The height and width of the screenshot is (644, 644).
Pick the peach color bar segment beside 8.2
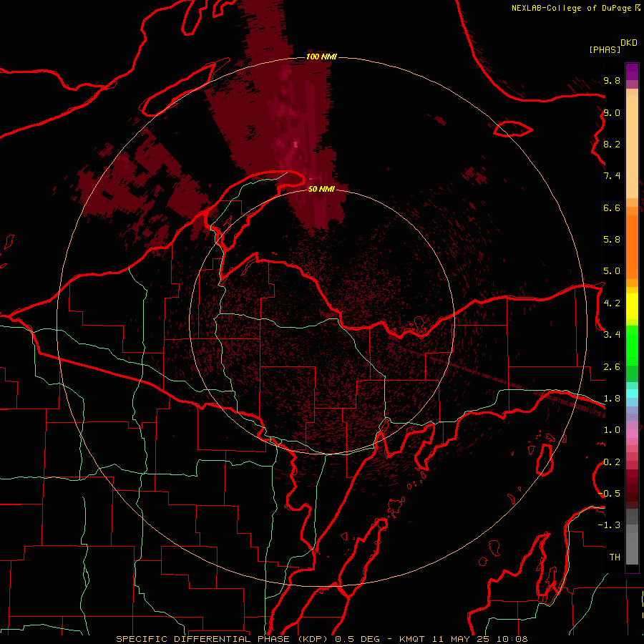pos(632,147)
